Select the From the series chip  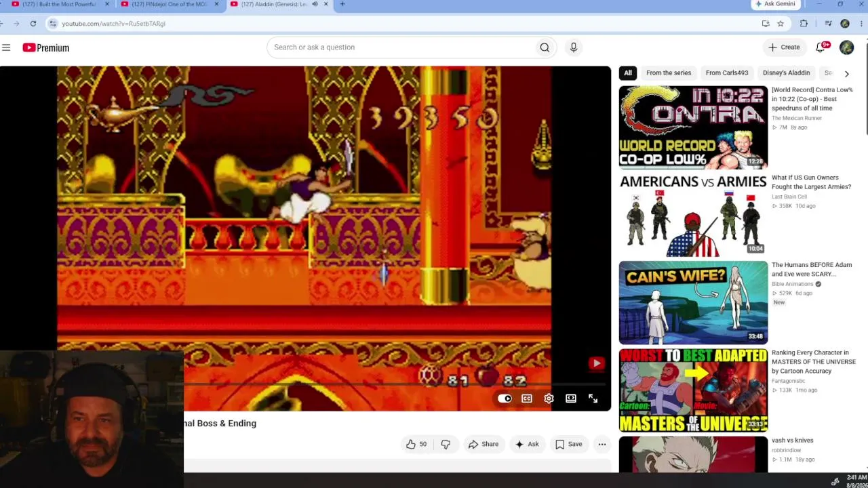[x=669, y=73]
